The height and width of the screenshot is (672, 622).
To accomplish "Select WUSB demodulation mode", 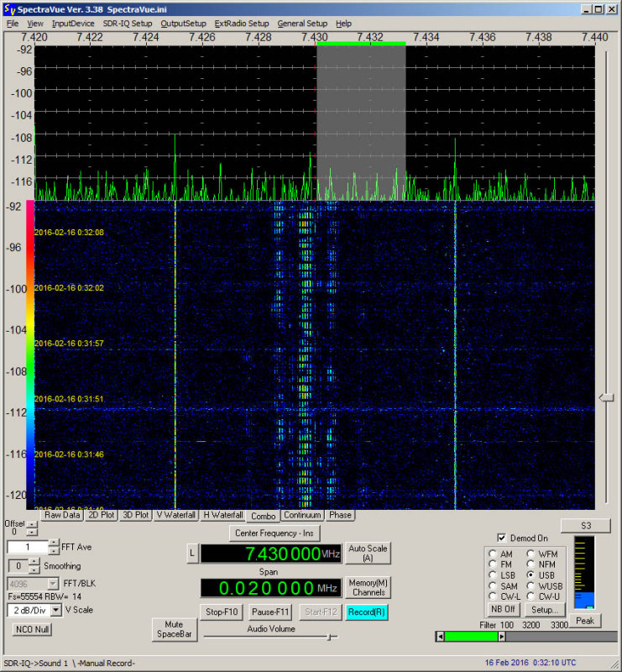I will pyautogui.click(x=531, y=585).
